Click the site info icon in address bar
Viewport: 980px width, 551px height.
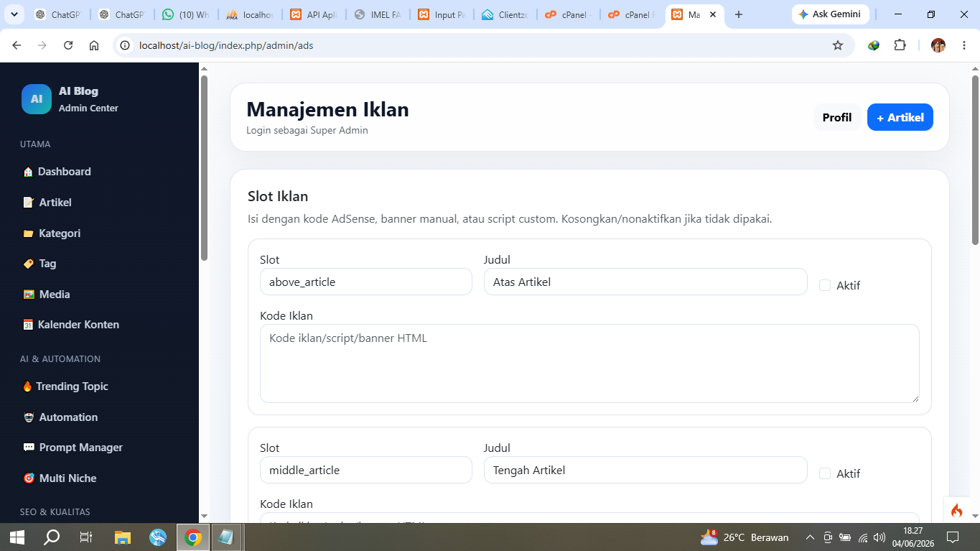(124, 45)
